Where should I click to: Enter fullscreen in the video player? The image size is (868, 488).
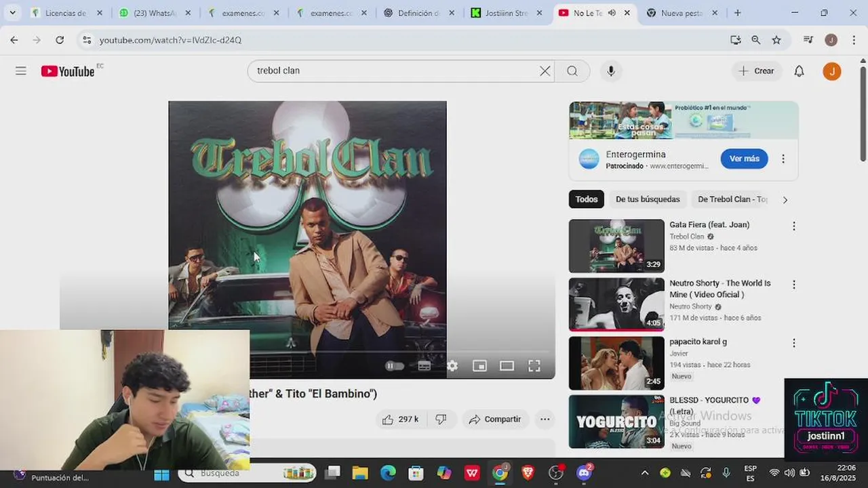pyautogui.click(x=534, y=366)
